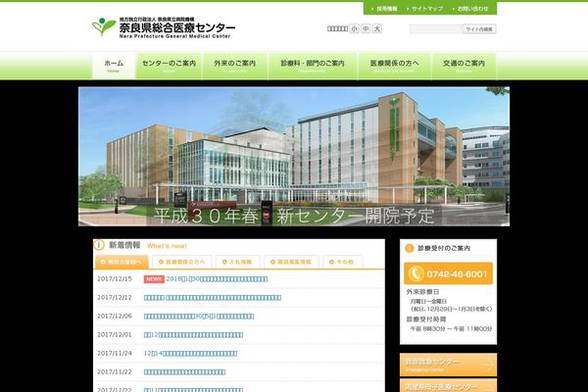Click the 2017/12/15 date text
The image size is (588, 392).
click(x=115, y=279)
